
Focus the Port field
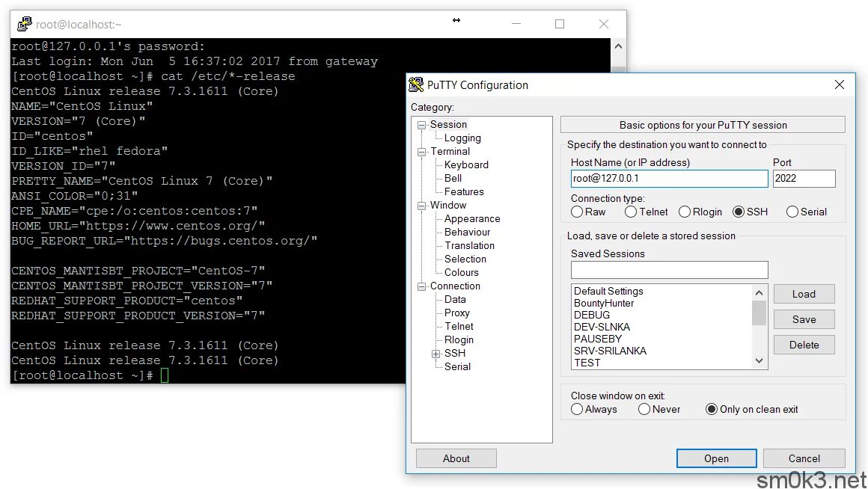(x=804, y=179)
